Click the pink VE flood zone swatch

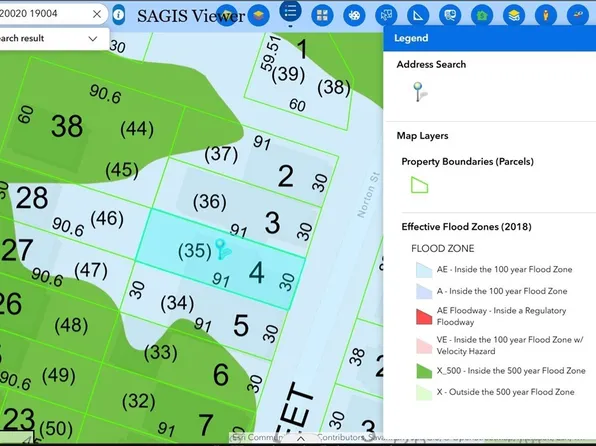tap(424, 346)
